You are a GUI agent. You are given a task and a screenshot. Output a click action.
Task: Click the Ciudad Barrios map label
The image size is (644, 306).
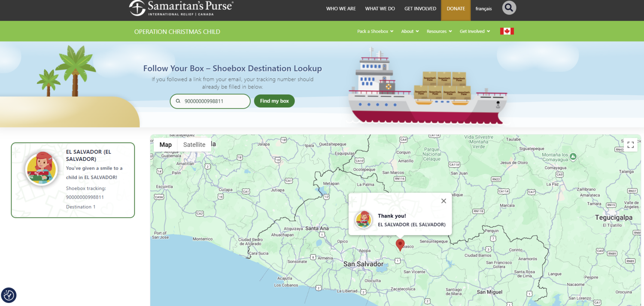click(478, 255)
